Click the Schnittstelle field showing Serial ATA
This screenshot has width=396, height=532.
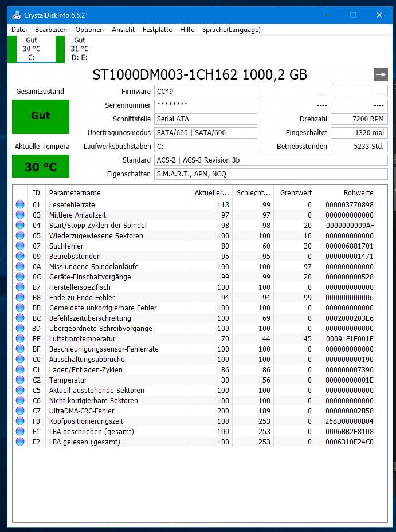pos(206,119)
